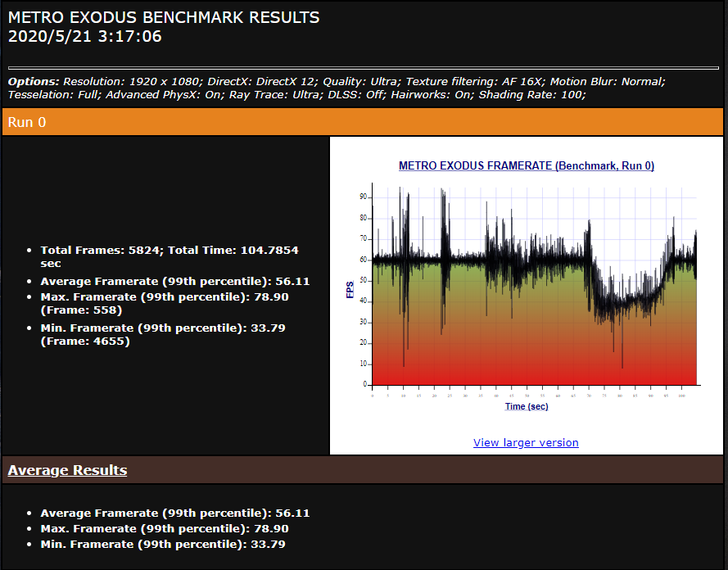Select the orange Run 0 header bar
The width and height of the screenshot is (728, 570).
pos(362,122)
